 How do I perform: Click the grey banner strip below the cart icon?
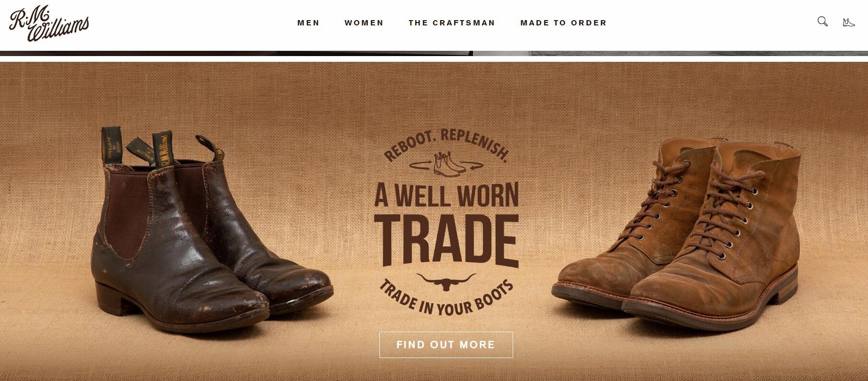670,53
